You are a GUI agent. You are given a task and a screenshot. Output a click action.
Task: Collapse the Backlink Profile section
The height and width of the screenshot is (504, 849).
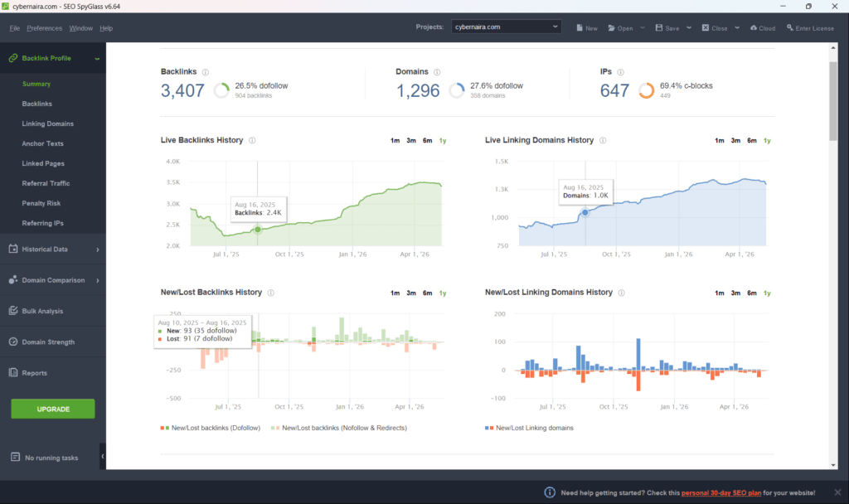tap(97, 59)
